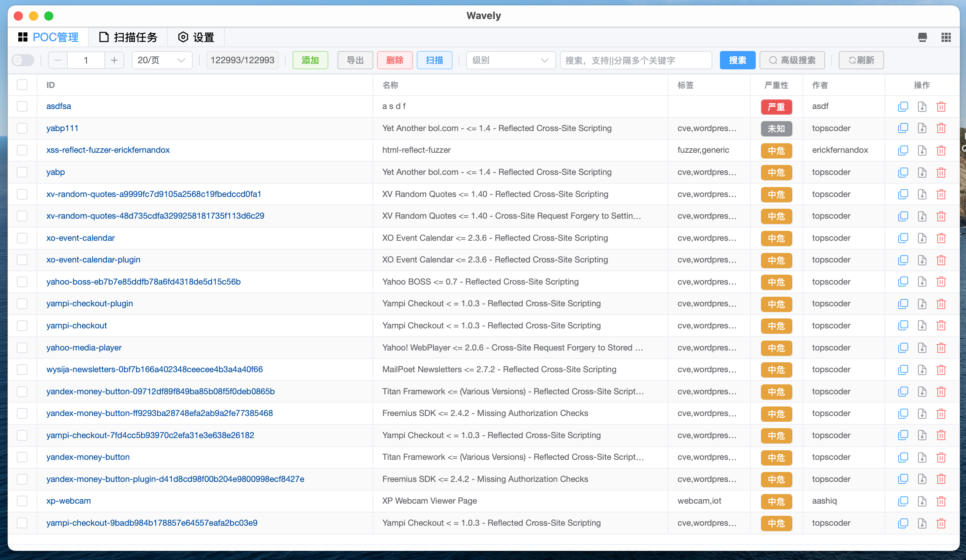Viewport: 966px width, 560px height.
Task: Copy the asdfsa POC entry
Action: (x=903, y=107)
